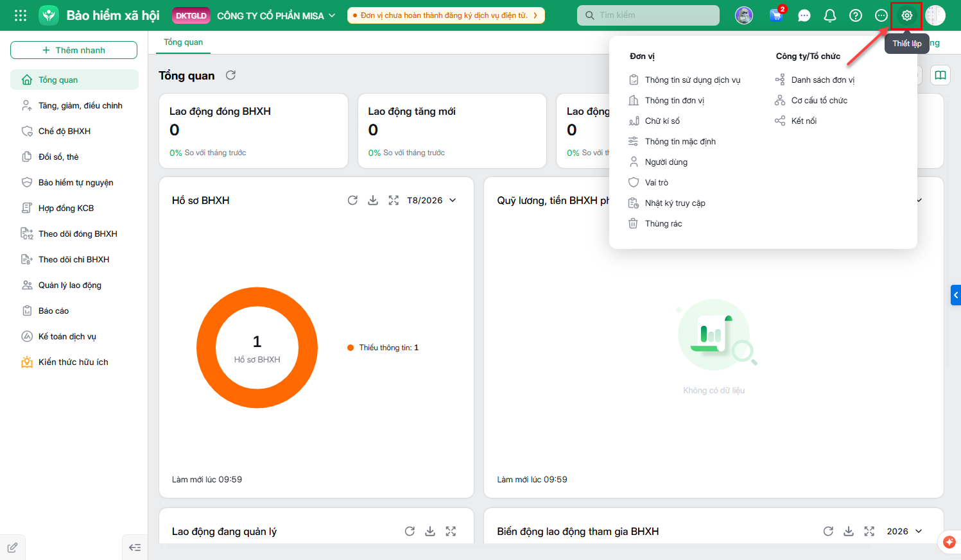Click the Thêm nhanh button
Viewport: 961px width, 560px height.
pos(74,50)
